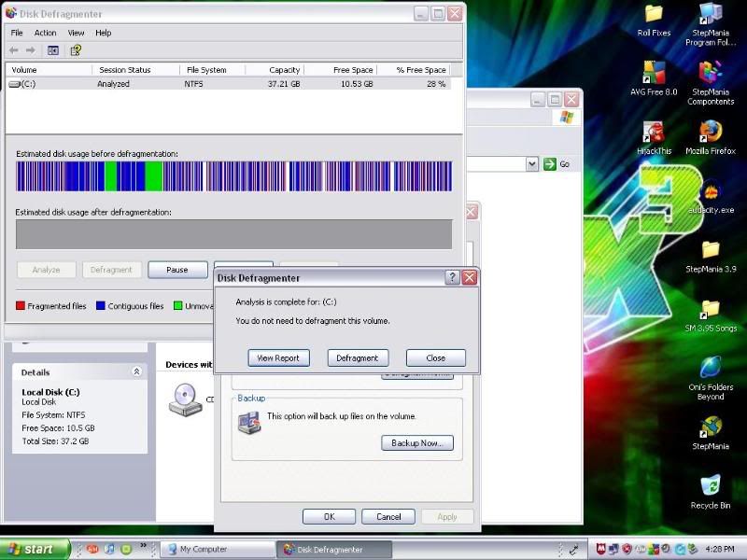Click the show/hide console tree toolbar icon
This screenshot has height=560, width=747.
pyautogui.click(x=53, y=50)
